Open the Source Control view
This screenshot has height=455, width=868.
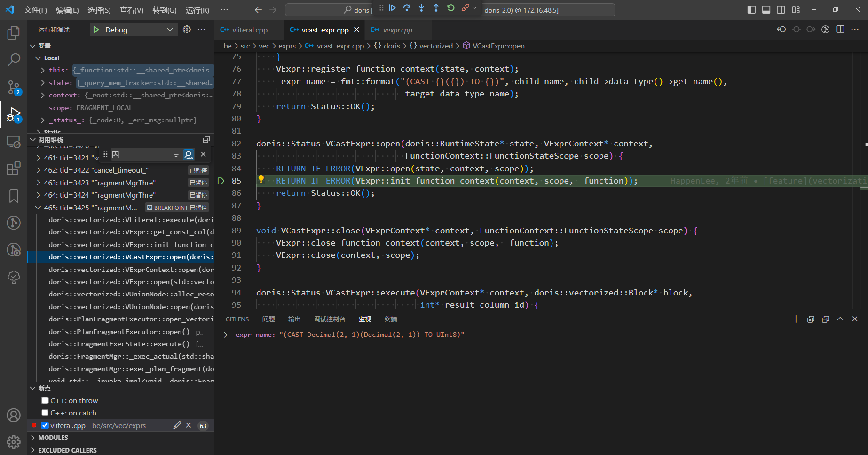pos(14,87)
